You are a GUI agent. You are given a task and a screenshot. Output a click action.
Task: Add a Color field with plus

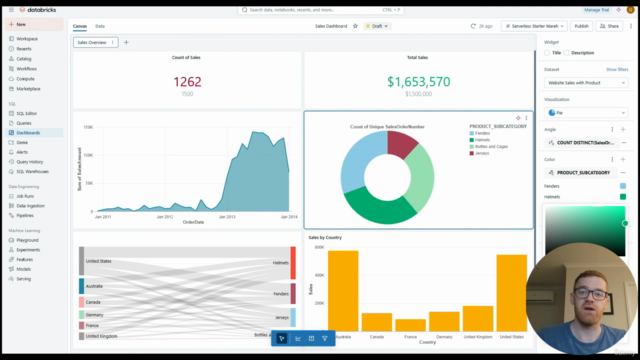click(623, 160)
